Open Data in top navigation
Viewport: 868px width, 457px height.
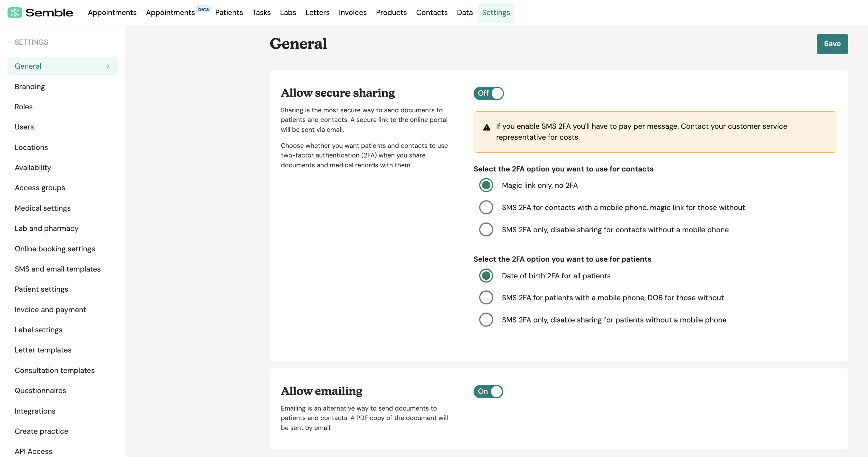(x=465, y=13)
